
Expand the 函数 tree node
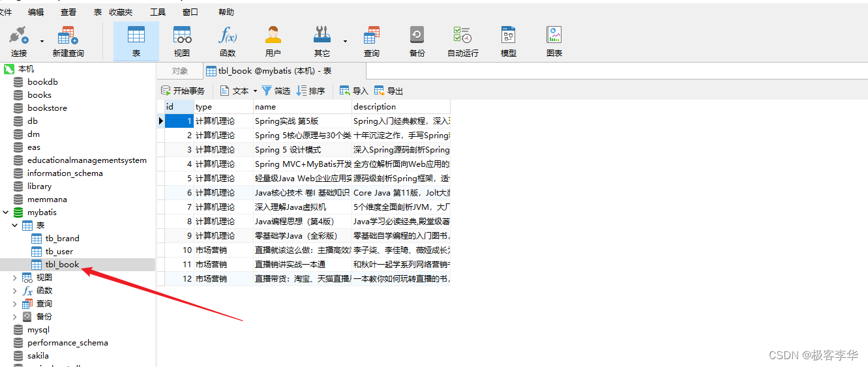click(15, 290)
